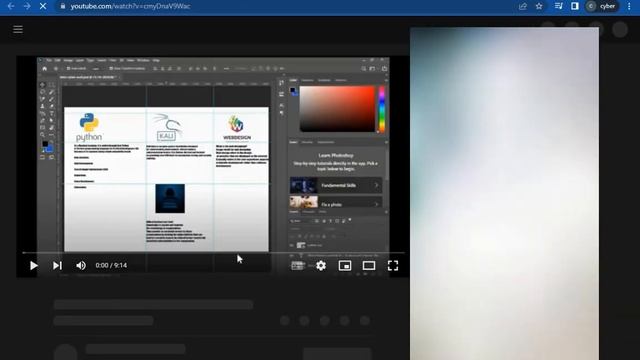Open video player settings gear
This screenshot has width=640, height=360.
pyautogui.click(x=321, y=266)
